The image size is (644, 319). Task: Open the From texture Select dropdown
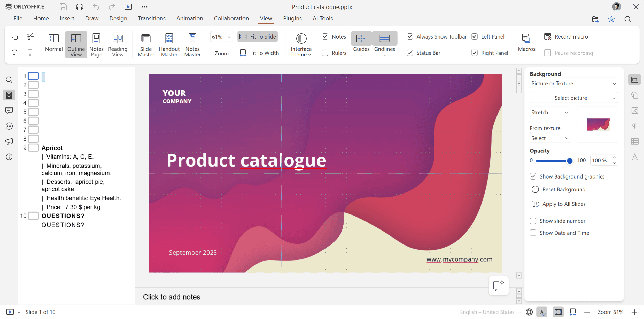tap(550, 138)
